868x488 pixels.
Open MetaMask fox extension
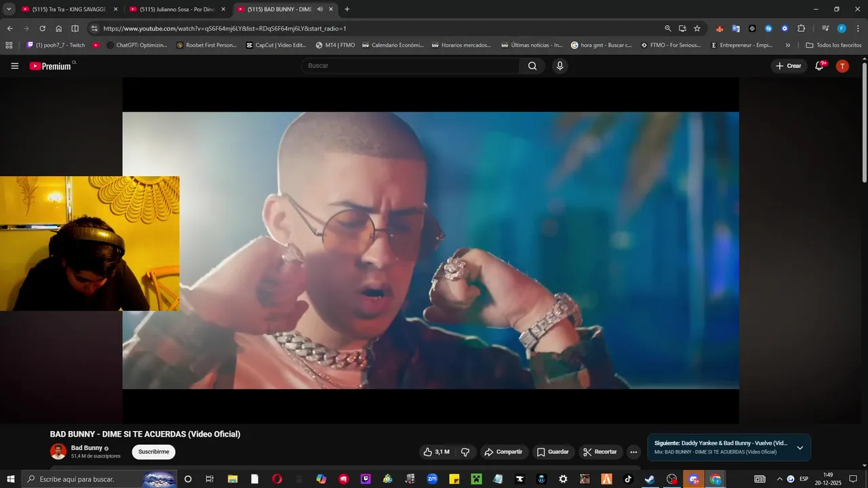click(x=719, y=28)
